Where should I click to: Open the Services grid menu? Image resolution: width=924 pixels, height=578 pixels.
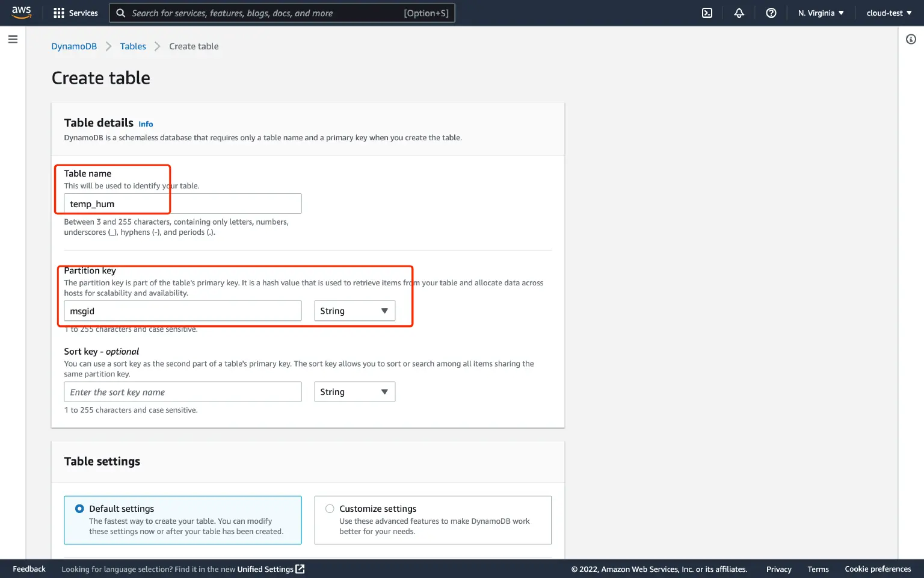coord(58,13)
